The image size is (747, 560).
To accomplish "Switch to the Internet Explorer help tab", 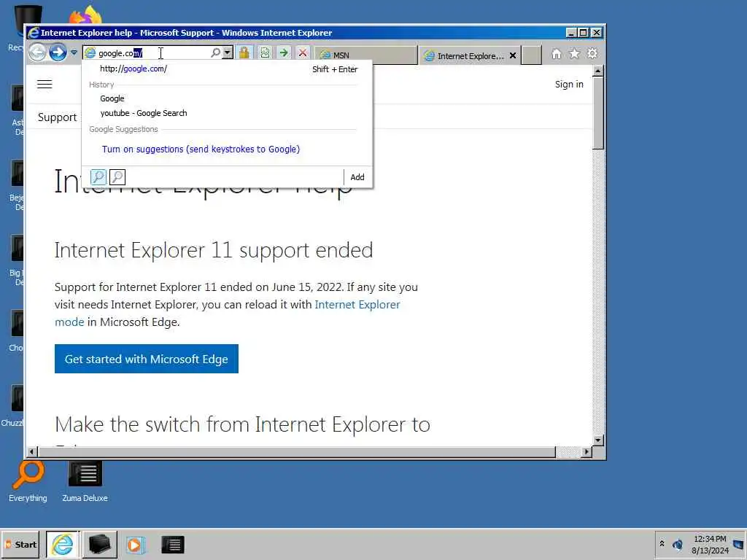I will (x=465, y=55).
